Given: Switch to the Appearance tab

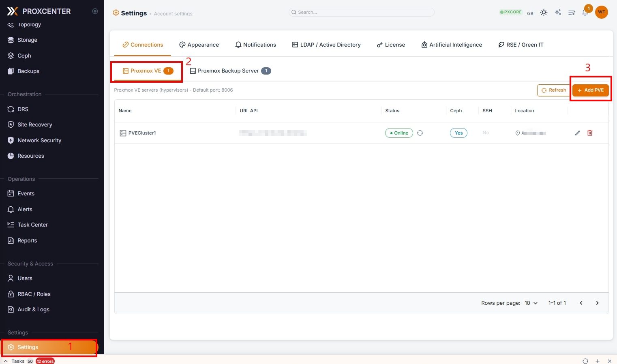Looking at the screenshot, I should 199,45.
